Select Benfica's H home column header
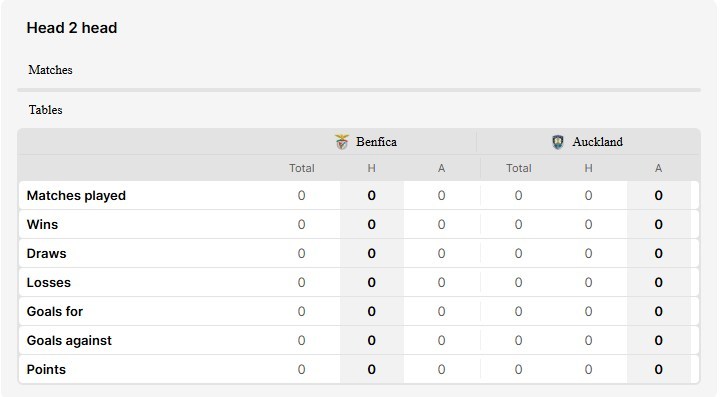The image size is (725, 397). coord(371,168)
